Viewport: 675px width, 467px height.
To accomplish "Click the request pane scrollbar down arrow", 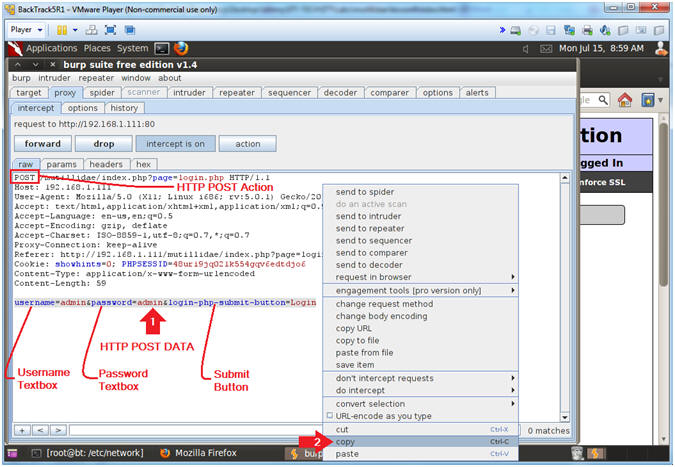I will click(x=565, y=417).
